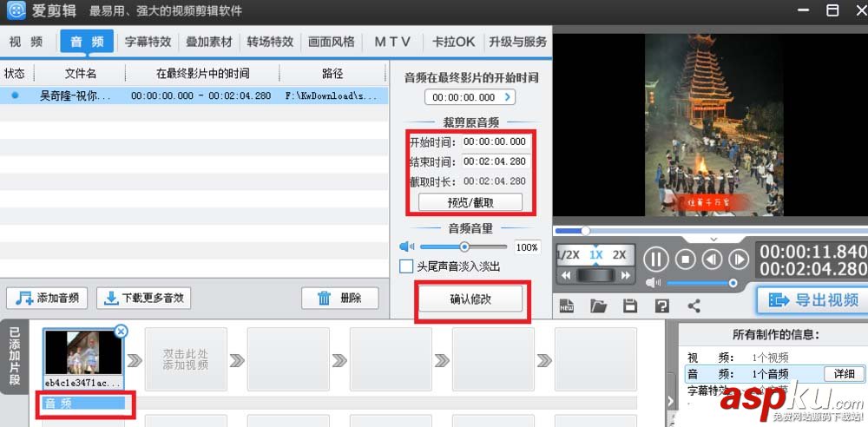Click 路径 column header
The image size is (868, 427).
(332, 73)
